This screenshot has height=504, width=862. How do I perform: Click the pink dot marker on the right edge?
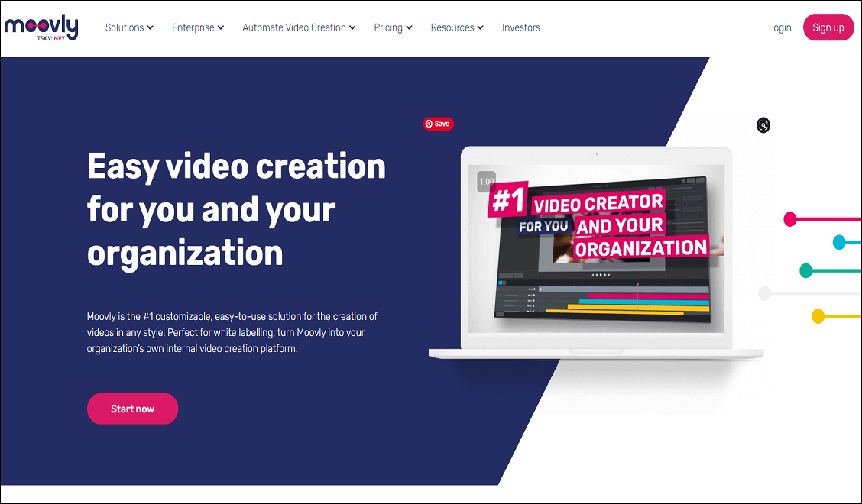789,218
